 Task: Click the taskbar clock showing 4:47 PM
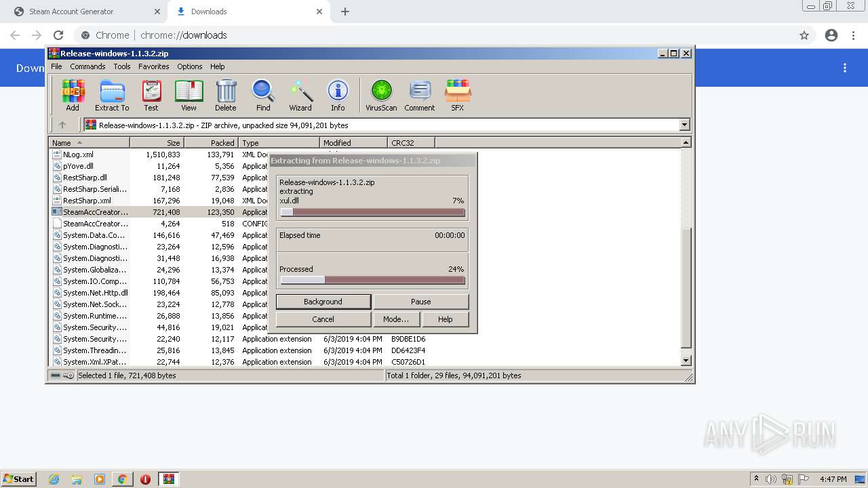pyautogui.click(x=833, y=479)
